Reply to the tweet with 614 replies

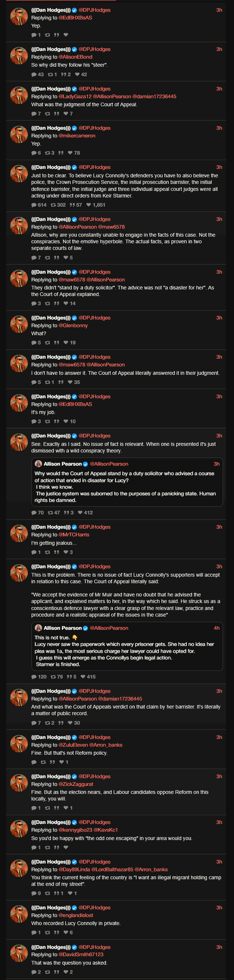coord(34,205)
